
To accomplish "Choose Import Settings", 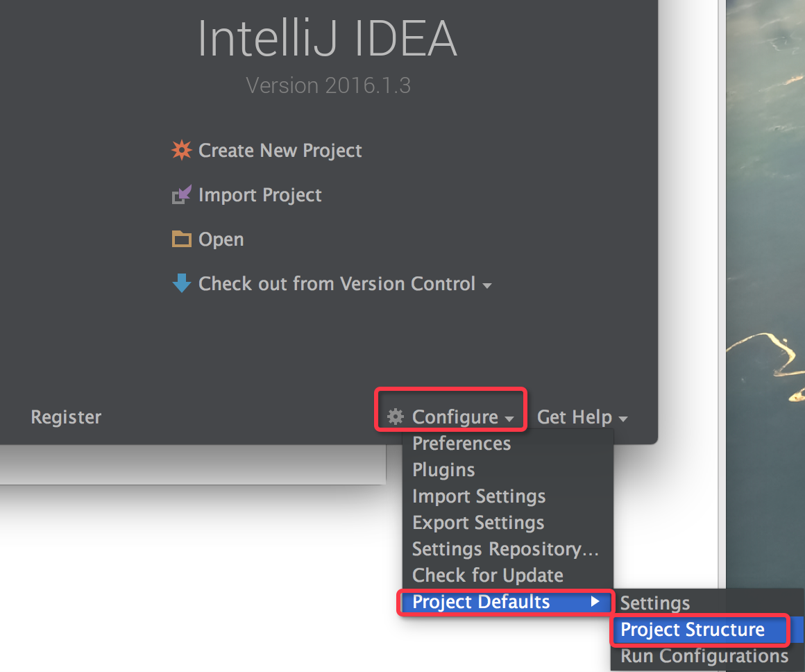I will coord(479,496).
